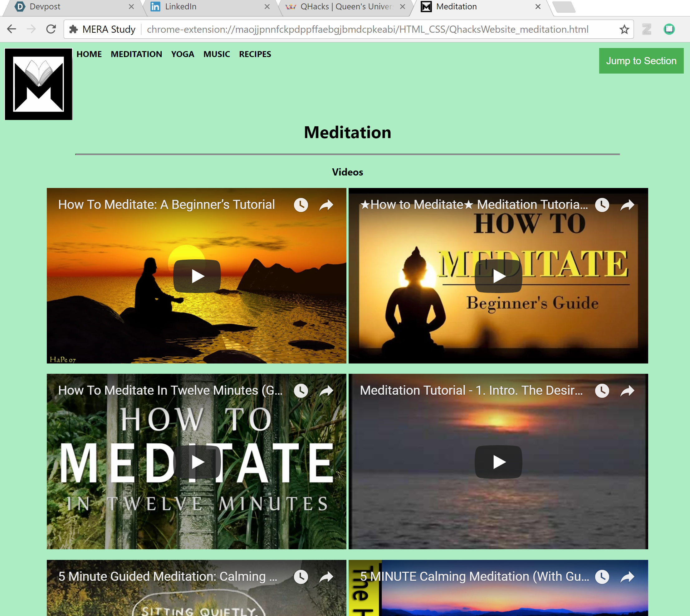The height and width of the screenshot is (616, 690).
Task: Bookmark this page with the star icon
Action: click(624, 29)
